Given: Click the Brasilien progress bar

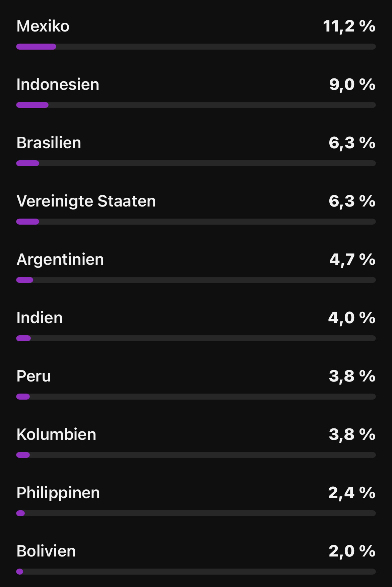Looking at the screenshot, I should click(x=196, y=163).
